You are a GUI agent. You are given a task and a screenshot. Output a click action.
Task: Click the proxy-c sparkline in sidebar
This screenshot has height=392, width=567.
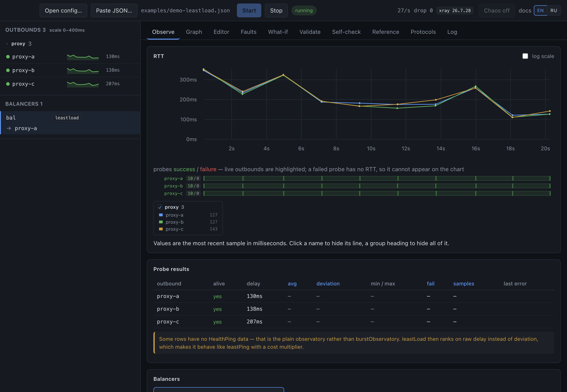tap(83, 84)
